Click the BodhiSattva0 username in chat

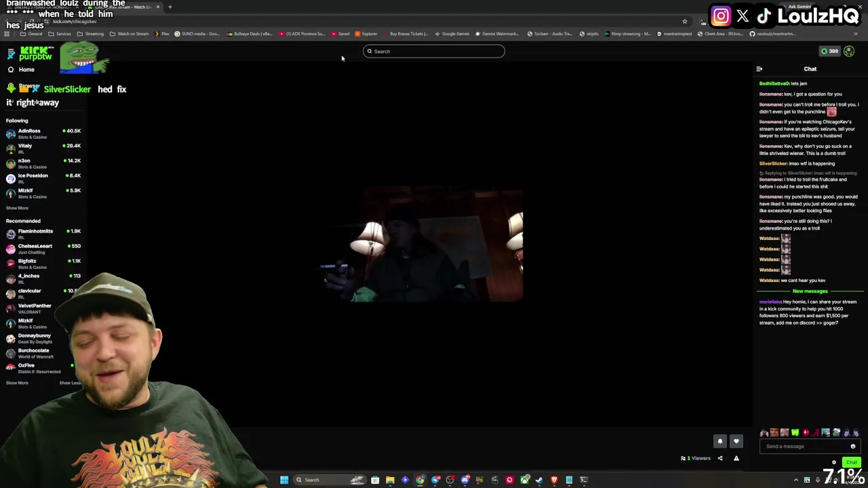tap(774, 83)
